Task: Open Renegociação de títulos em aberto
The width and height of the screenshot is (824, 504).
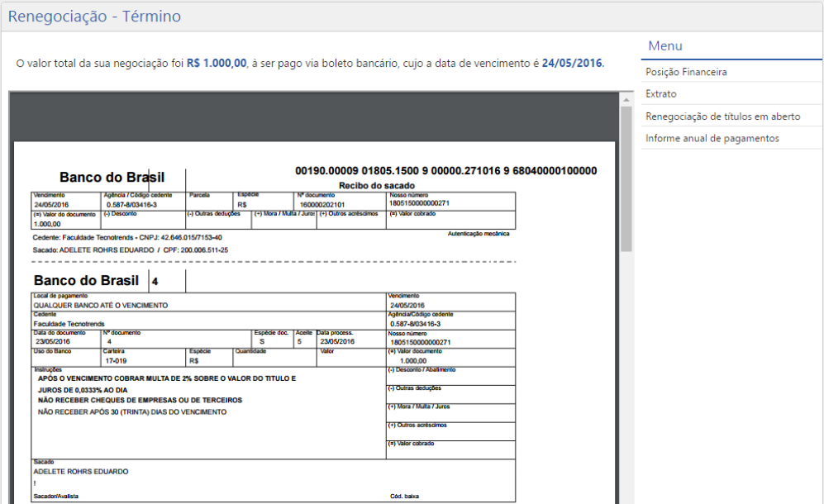Action: (722, 116)
